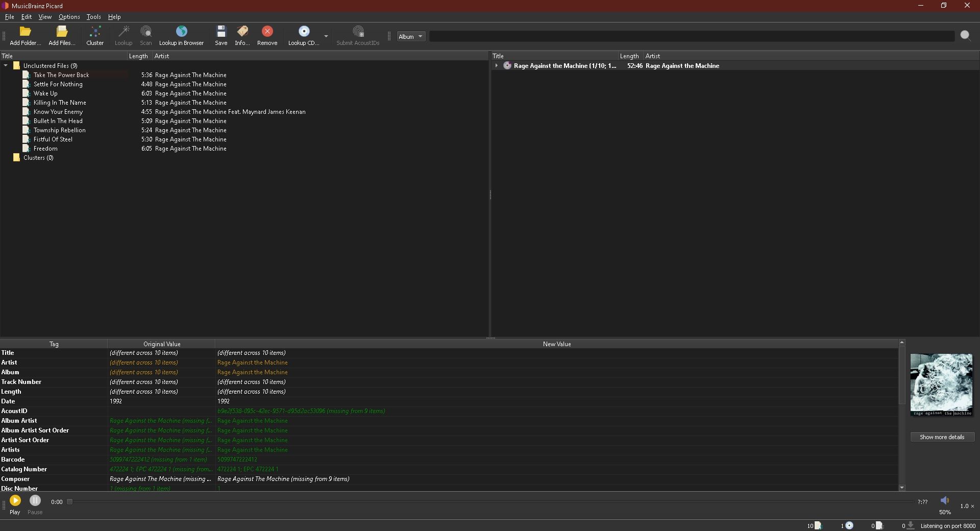Open the Help menu
This screenshot has width=980, height=531.
tap(114, 17)
